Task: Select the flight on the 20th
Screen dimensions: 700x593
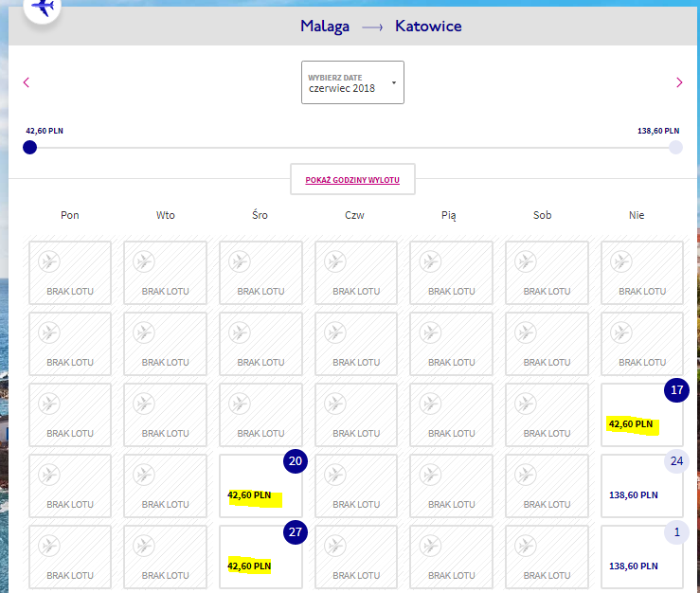Action: 260,486
